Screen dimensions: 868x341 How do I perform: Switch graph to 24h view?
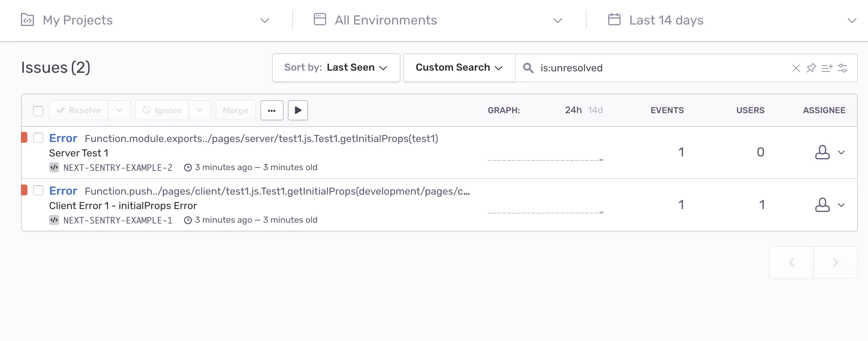coord(573,110)
